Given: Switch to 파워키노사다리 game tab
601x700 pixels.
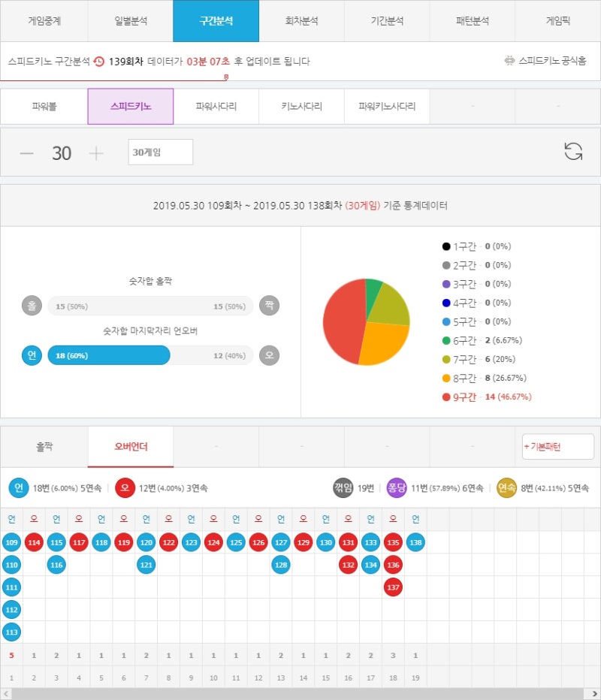Looking at the screenshot, I should point(387,106).
